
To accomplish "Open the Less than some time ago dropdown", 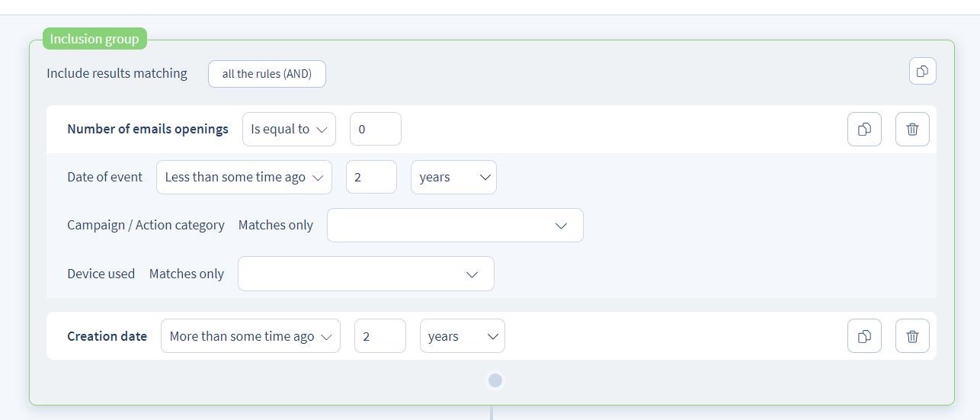I will coord(244,177).
